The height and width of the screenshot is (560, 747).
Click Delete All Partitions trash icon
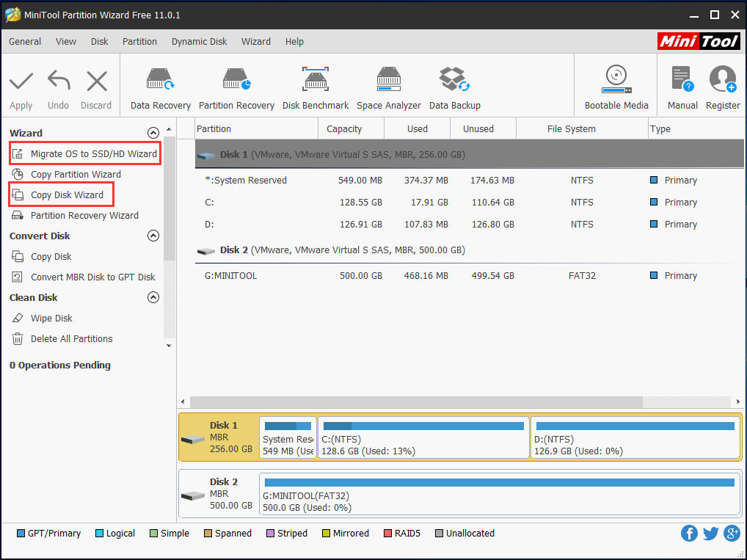point(18,338)
